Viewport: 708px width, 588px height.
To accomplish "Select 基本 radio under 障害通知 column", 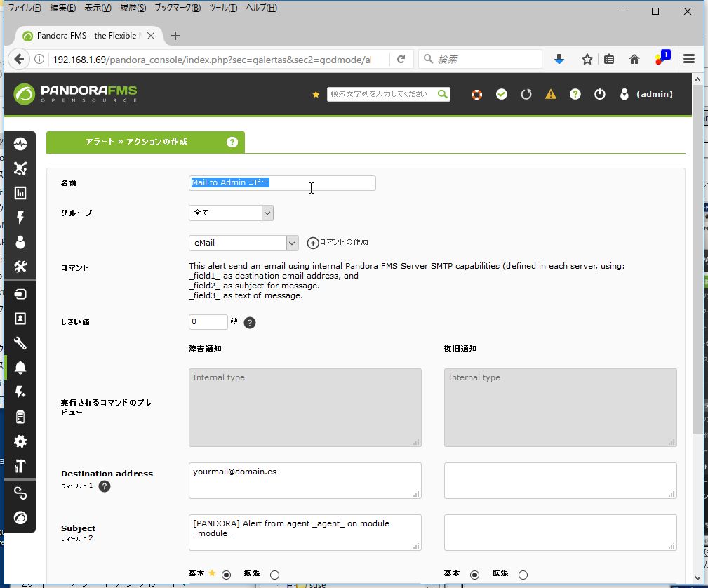I will click(x=226, y=575).
